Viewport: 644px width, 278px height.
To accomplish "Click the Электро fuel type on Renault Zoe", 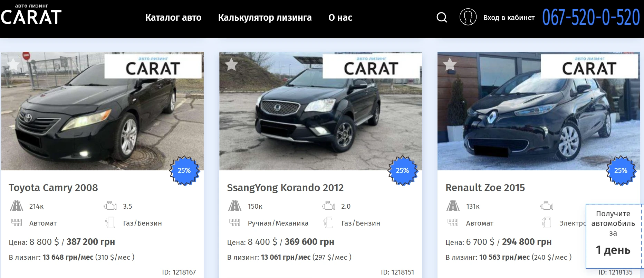I will (x=573, y=223).
